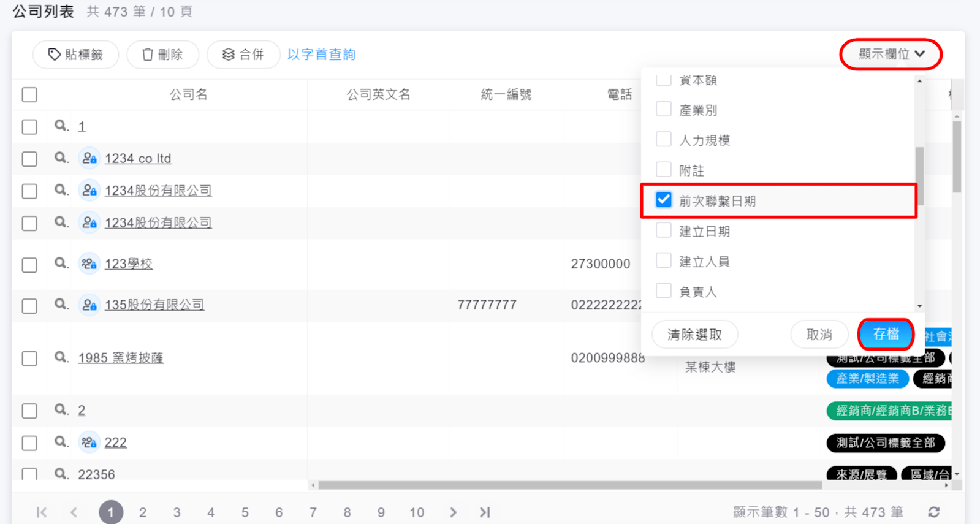This screenshot has height=524, width=980.
Task: Check the 負責人 column option
Action: [x=664, y=290]
